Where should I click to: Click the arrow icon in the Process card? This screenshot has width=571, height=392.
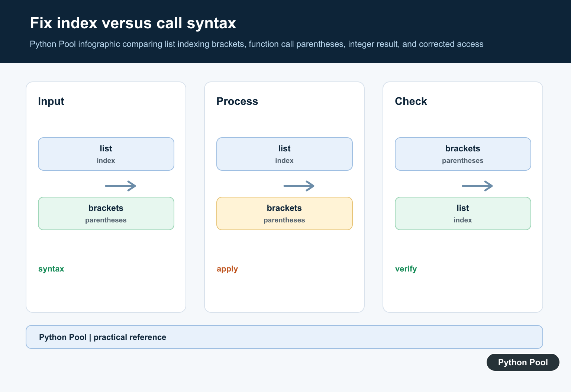pos(299,186)
